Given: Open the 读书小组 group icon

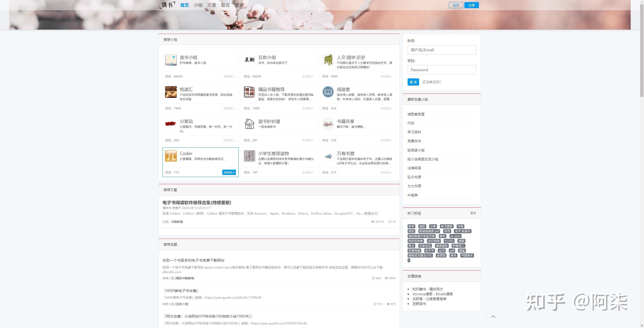Looking at the screenshot, I should pyautogui.click(x=171, y=60).
